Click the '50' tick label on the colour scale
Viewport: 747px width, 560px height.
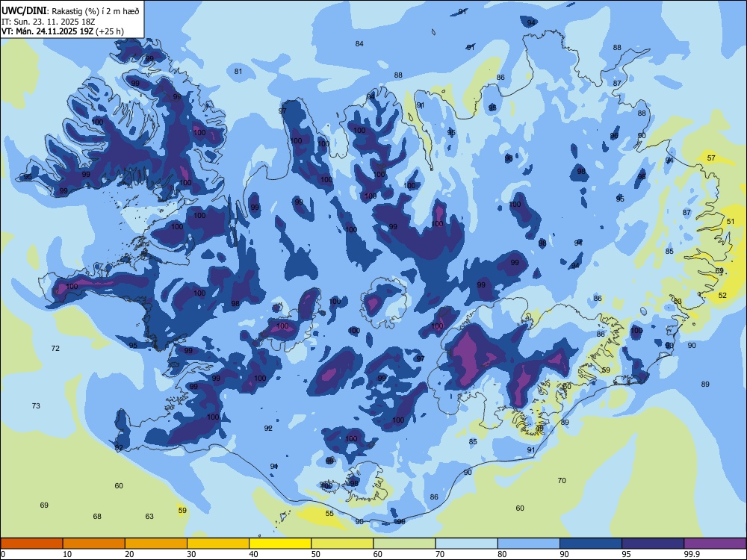pos(316,554)
